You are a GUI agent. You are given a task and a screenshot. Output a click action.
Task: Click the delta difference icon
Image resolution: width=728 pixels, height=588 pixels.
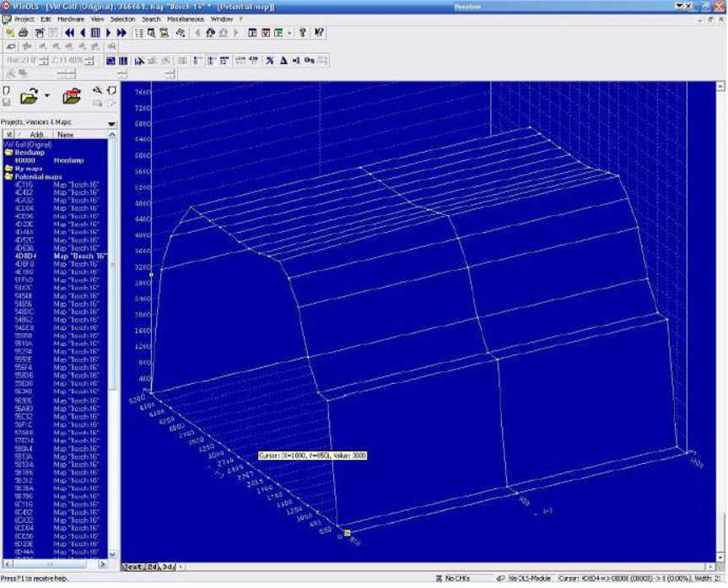coord(283,61)
